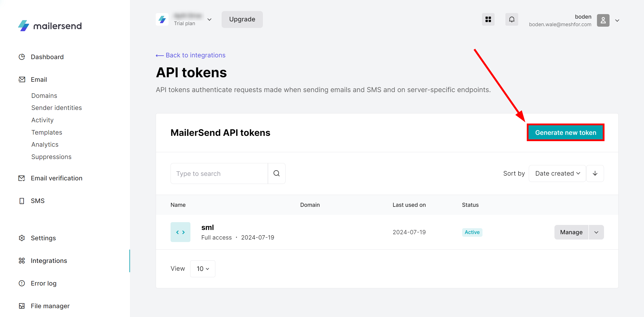This screenshot has width=644, height=317.
Task: Click last used date 2024-07-19
Action: click(409, 232)
